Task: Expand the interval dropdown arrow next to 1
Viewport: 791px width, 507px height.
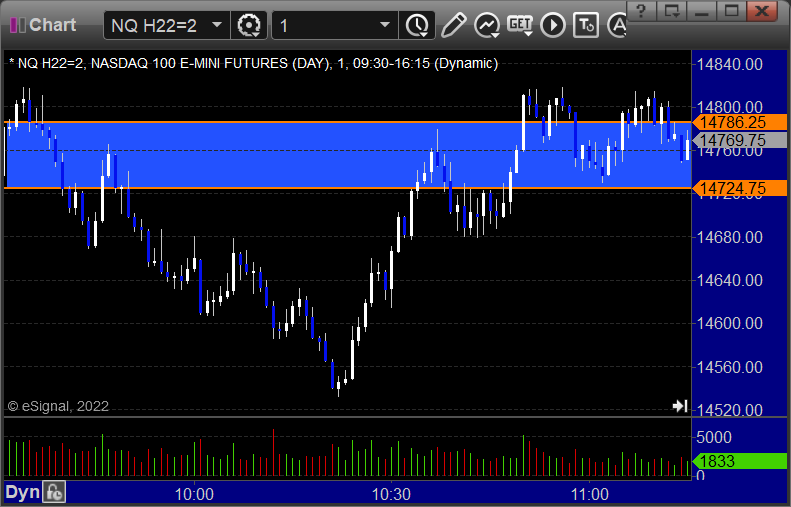Action: point(385,25)
